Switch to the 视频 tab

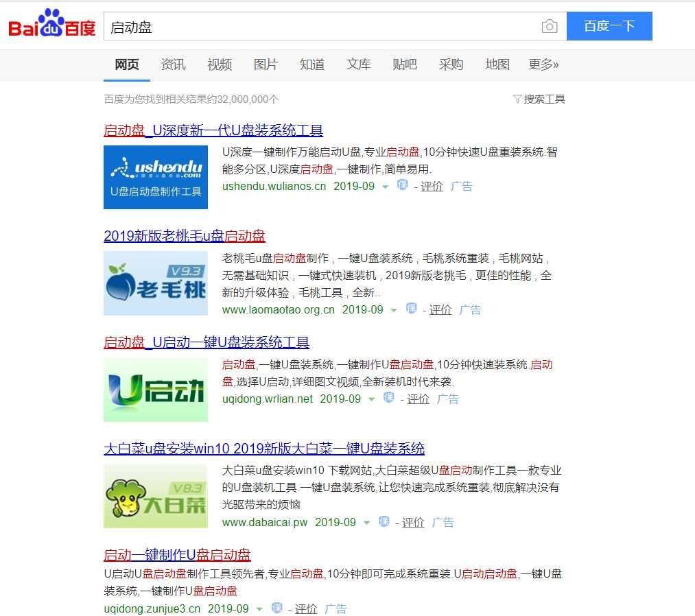220,64
